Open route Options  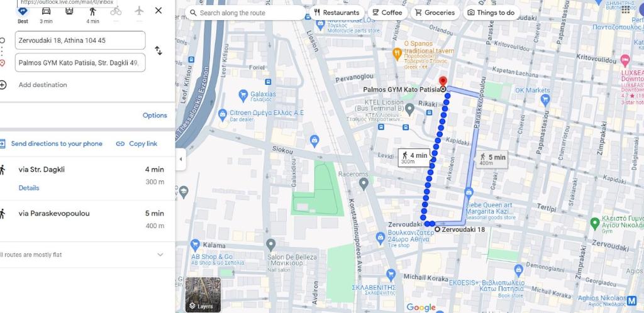coord(155,115)
